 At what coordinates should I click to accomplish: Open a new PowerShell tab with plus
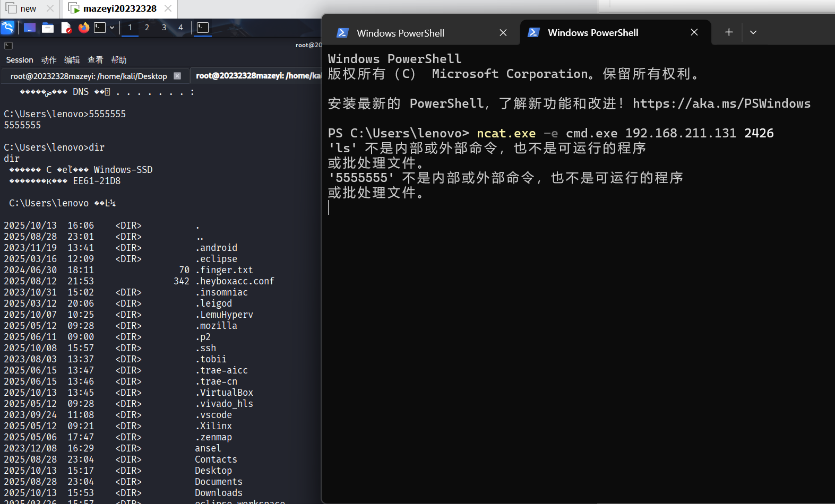(729, 32)
